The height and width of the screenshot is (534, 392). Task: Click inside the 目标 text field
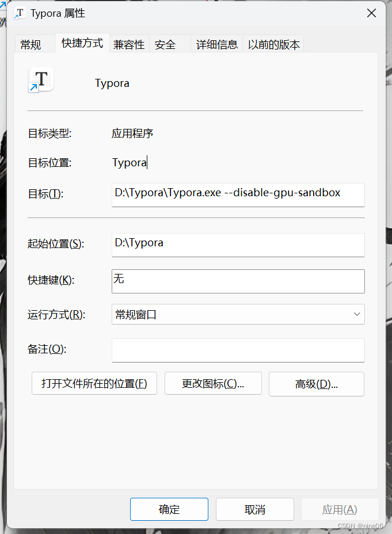tap(238, 195)
